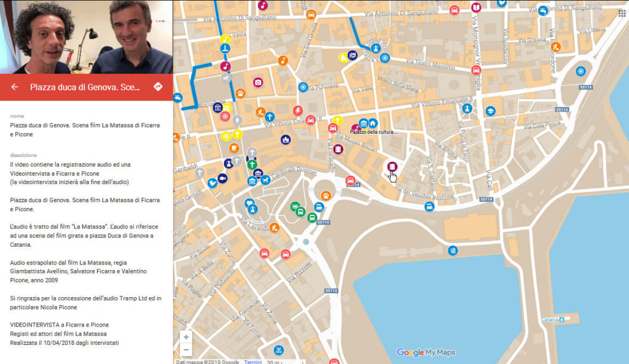Zoom in with the plus button
The image size is (629, 364).
(186, 337)
